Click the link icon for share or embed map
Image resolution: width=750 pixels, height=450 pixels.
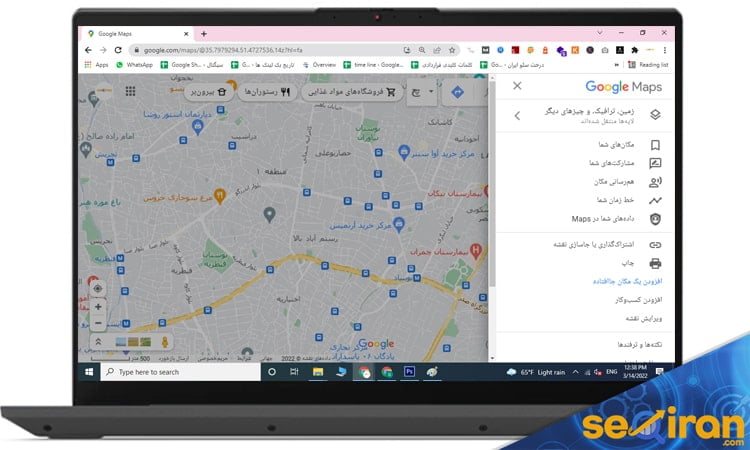pos(655,245)
